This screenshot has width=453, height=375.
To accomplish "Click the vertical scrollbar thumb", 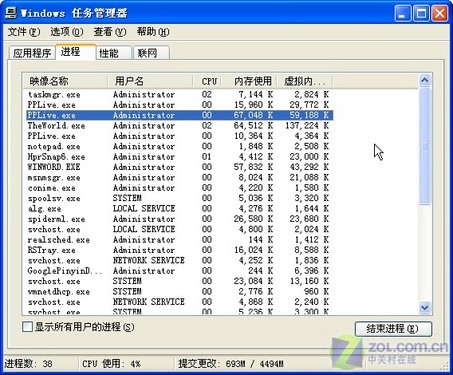I will point(425,146).
